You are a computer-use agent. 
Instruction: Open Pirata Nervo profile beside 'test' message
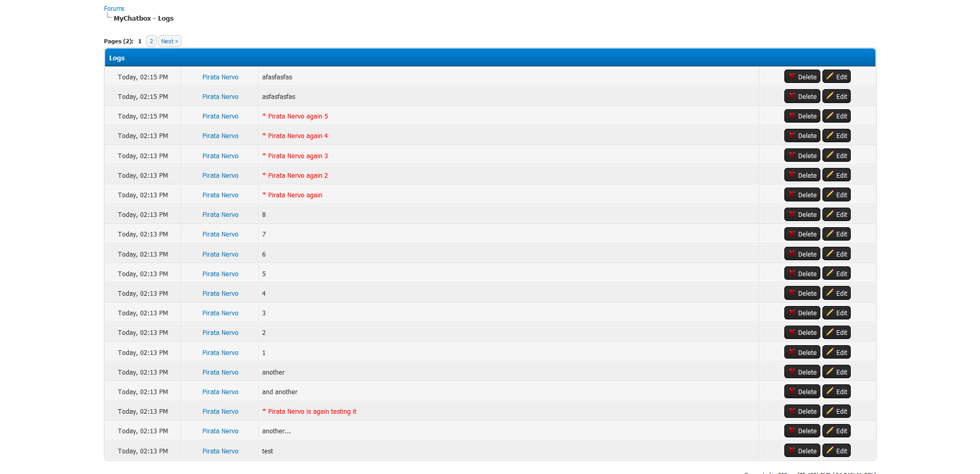220,451
